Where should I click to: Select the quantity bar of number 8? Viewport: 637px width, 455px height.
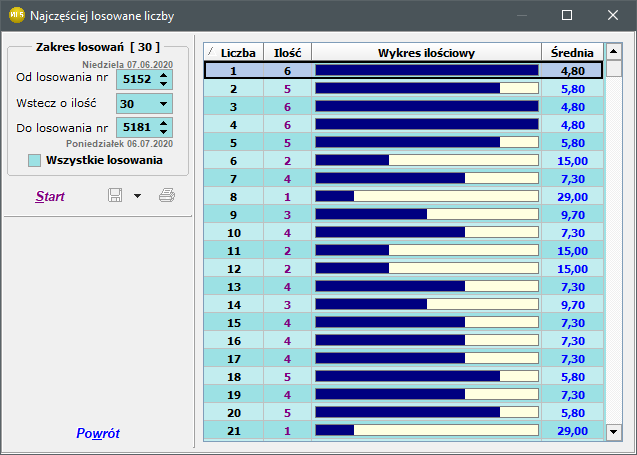(x=427, y=197)
